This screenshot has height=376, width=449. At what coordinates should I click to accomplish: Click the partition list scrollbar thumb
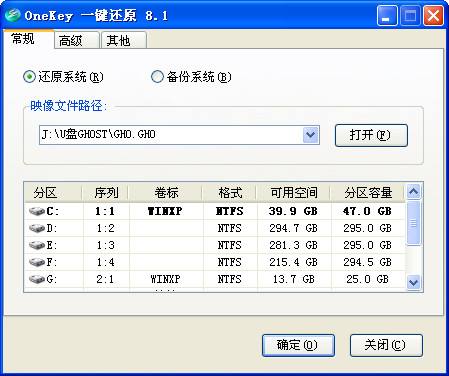pos(413,223)
